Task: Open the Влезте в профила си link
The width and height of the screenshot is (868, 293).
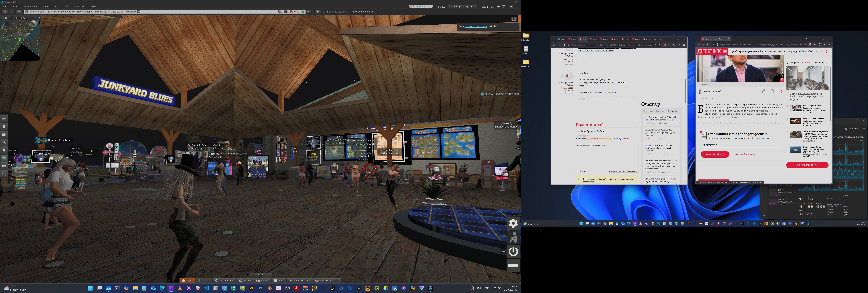Action: click(x=746, y=154)
